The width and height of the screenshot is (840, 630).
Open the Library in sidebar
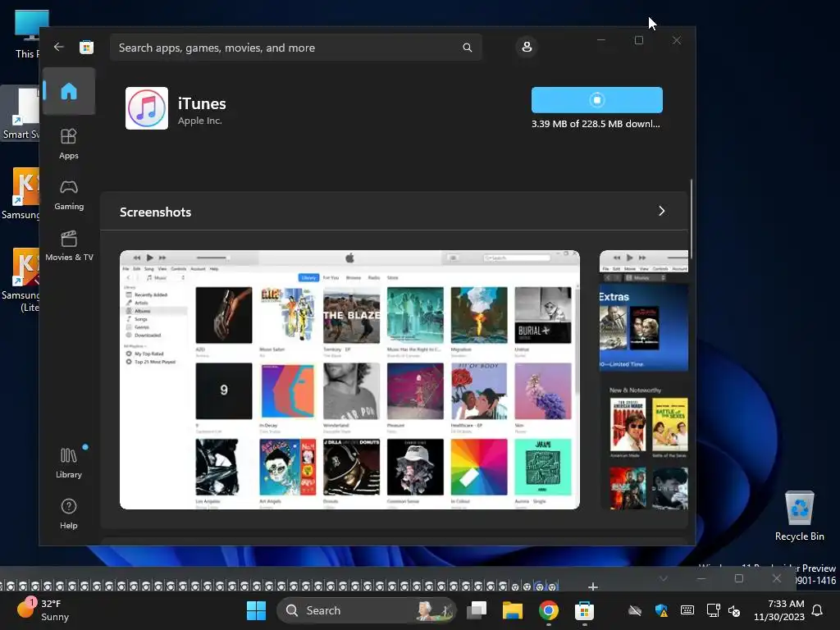[x=69, y=463]
